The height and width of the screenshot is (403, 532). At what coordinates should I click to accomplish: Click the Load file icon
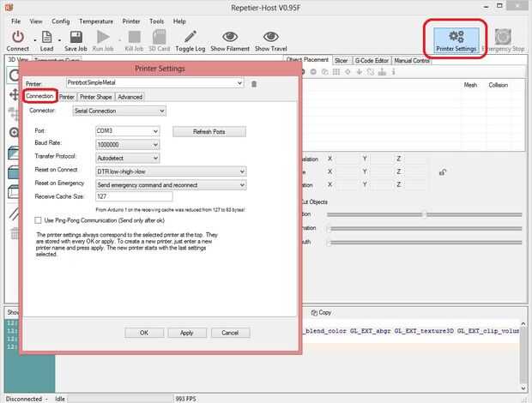point(46,37)
